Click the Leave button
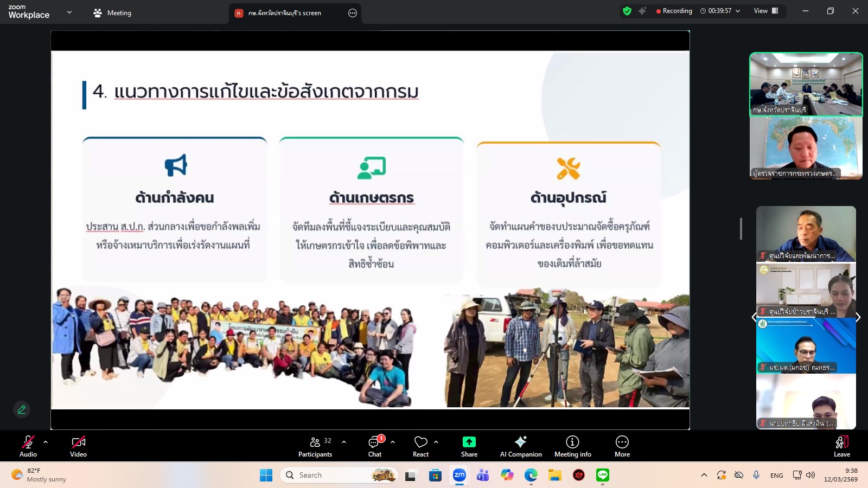This screenshot has width=868, height=488. coord(841,446)
